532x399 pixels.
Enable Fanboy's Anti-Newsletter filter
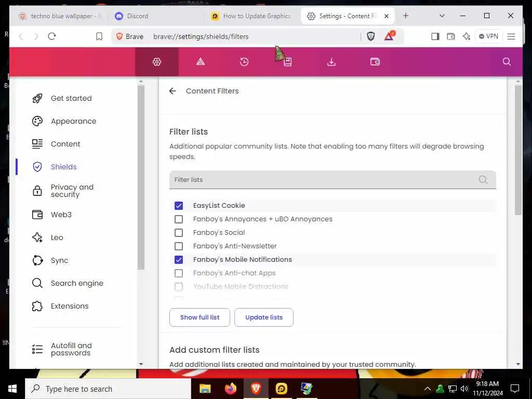click(x=179, y=246)
